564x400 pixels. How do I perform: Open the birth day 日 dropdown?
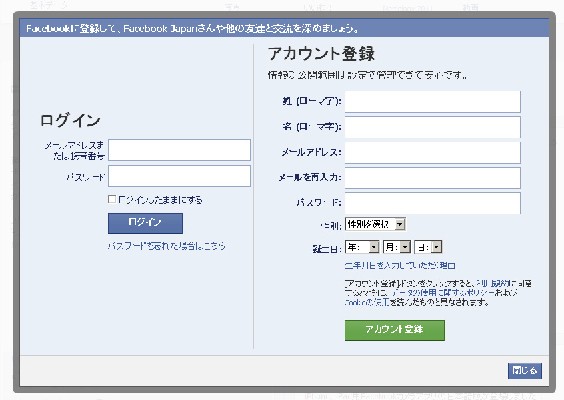[x=428, y=247]
